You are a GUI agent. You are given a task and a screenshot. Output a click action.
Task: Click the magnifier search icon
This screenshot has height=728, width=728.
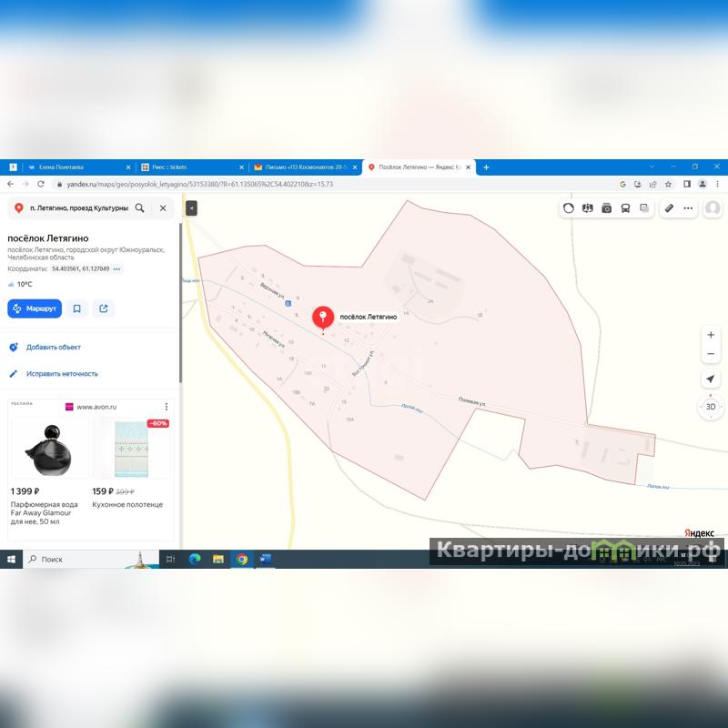click(x=139, y=208)
